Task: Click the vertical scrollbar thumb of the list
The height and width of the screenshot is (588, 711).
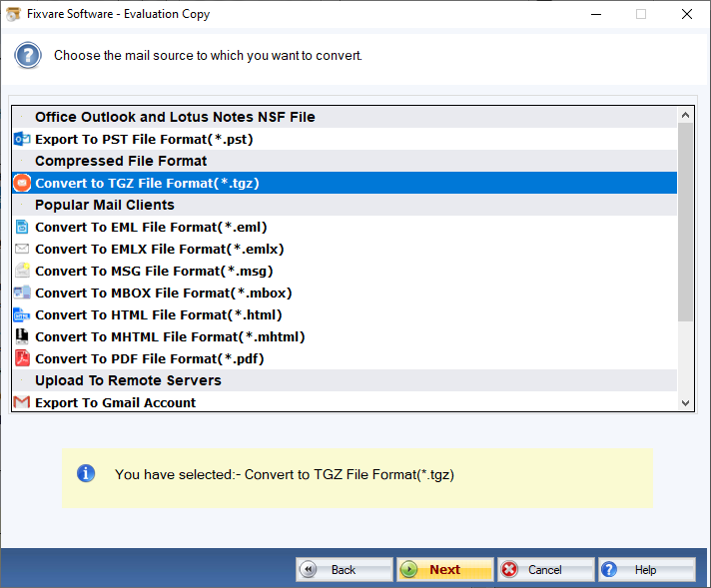Action: (685, 223)
